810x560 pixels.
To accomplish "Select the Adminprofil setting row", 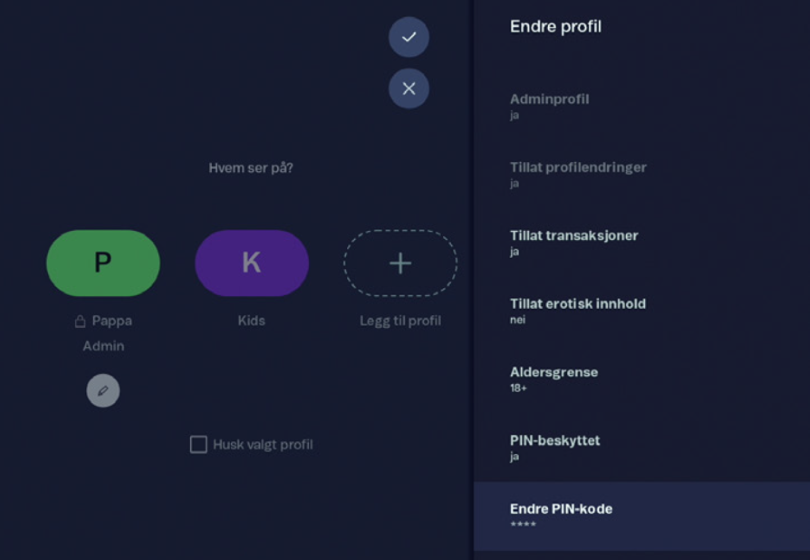I will (642, 106).
